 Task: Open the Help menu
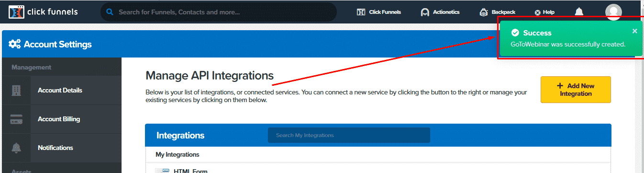coord(544,12)
